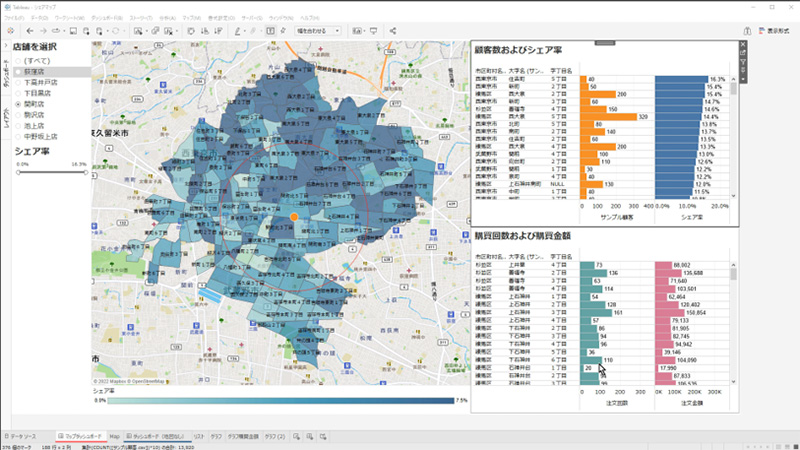This screenshot has width=800, height=450.
Task: Switch to the Map sheet tab
Action: 115,437
